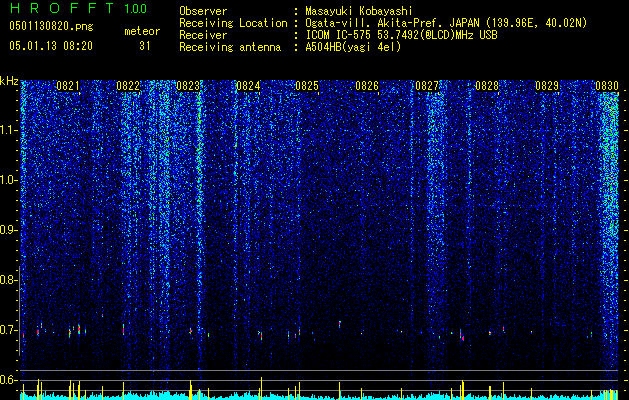Screen dimensions: 629x400
Task: Click the 0822 time marker
Action: tap(128, 86)
